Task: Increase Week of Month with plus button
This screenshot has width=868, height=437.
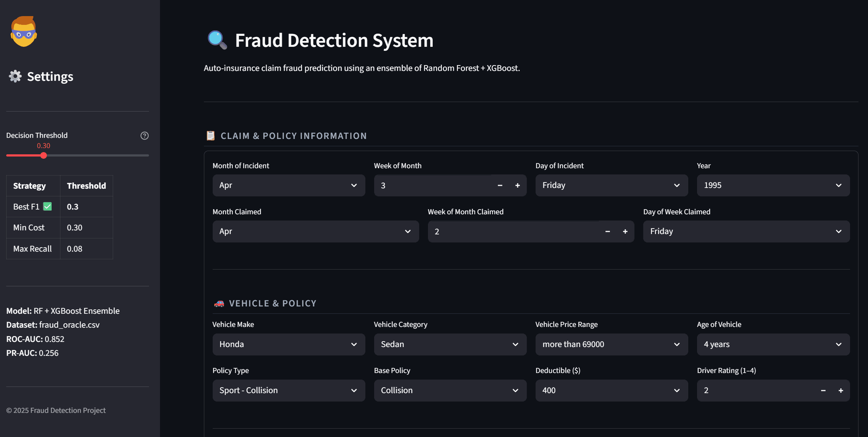Action: click(x=518, y=185)
